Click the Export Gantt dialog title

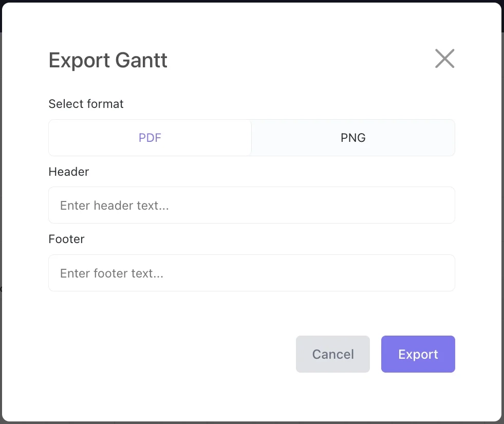(x=107, y=60)
